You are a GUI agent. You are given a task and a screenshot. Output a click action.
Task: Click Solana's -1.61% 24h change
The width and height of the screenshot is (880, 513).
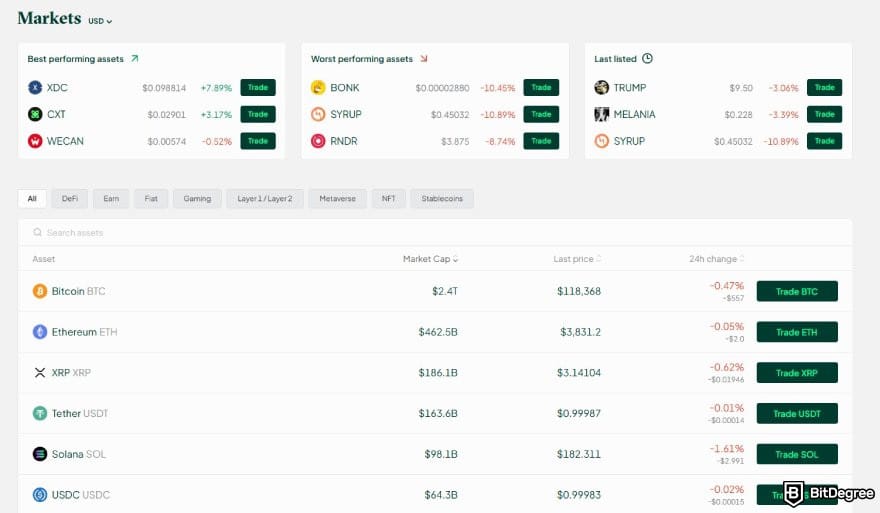click(x=727, y=448)
